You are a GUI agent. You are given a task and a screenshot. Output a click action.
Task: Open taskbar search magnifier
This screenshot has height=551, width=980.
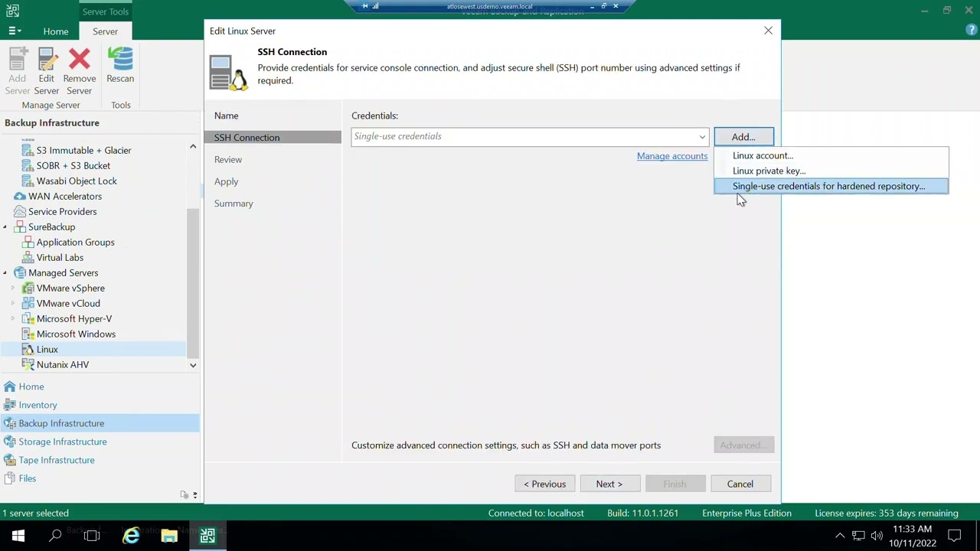55,536
